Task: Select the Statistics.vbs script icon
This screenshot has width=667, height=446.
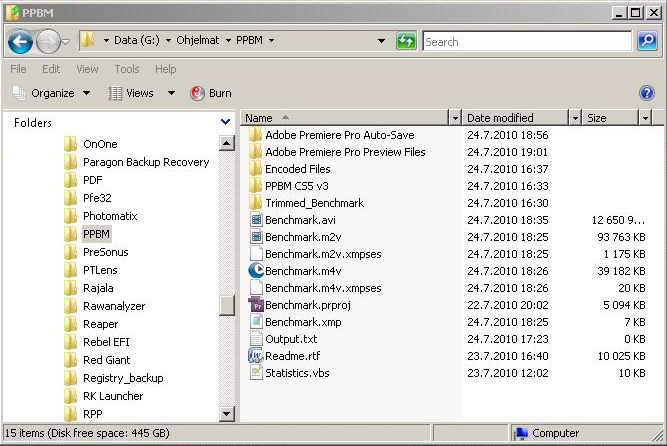Action: [256, 373]
